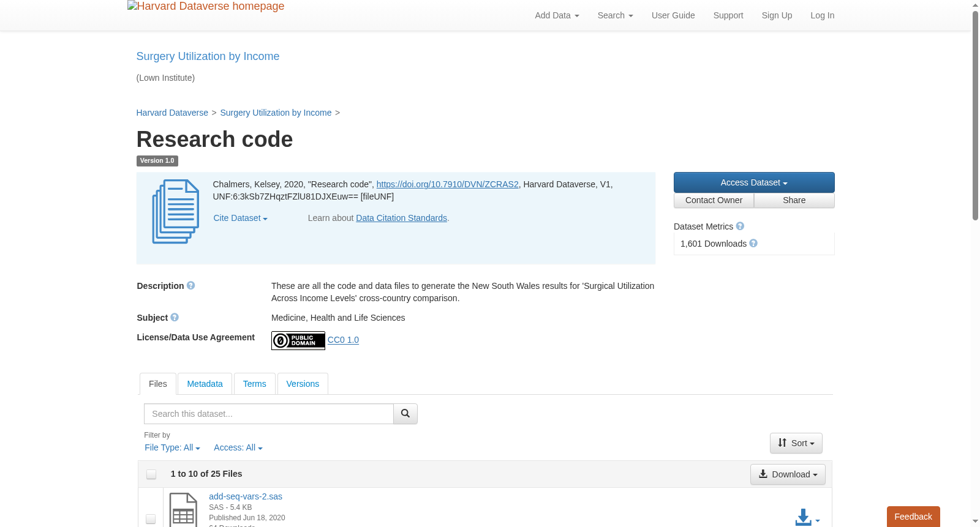
Task: Open the dataset DOI link
Action: click(x=447, y=184)
